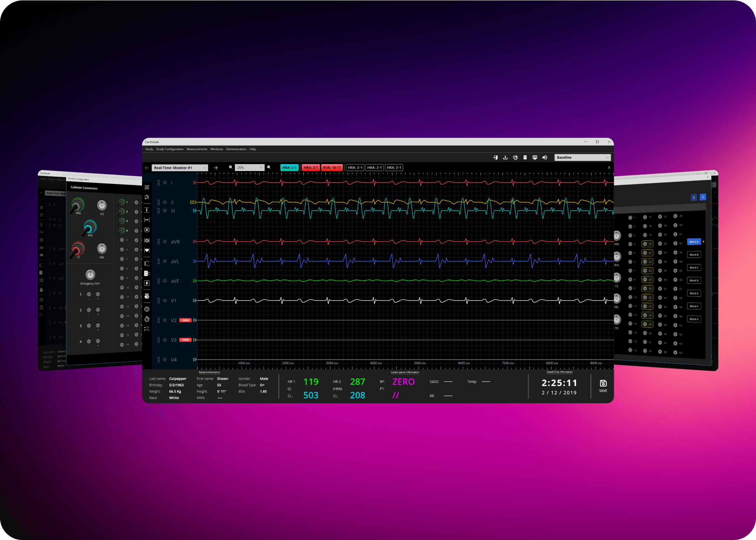Click the zoom in magnifier icon

click(231, 168)
